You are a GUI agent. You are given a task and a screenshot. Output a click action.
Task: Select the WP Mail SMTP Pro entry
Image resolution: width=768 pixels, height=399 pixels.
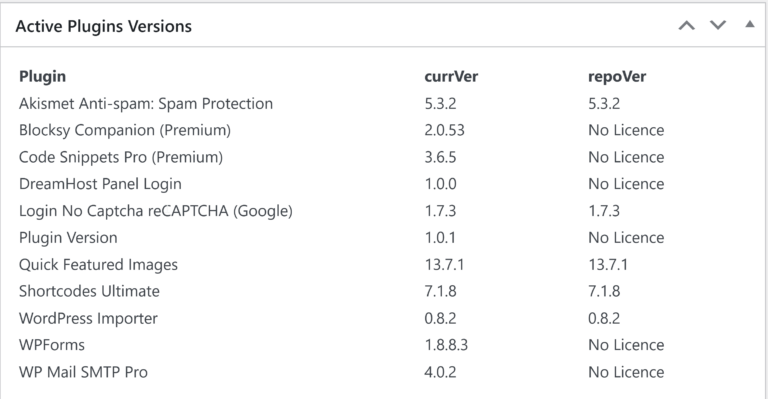(x=83, y=372)
